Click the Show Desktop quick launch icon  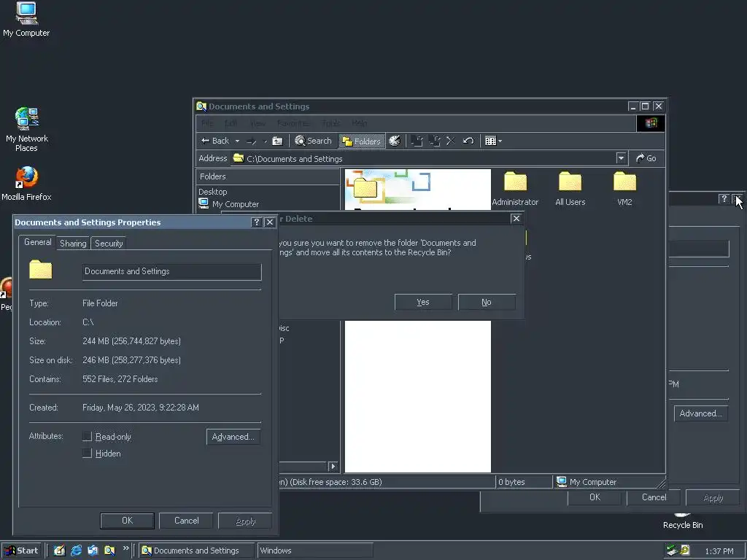pyautogui.click(x=59, y=551)
